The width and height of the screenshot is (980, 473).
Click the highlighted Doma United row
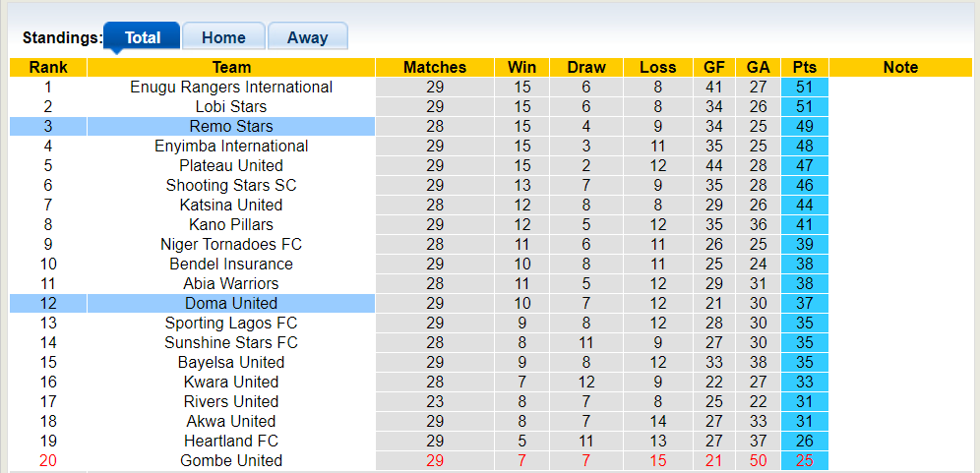tap(231, 303)
